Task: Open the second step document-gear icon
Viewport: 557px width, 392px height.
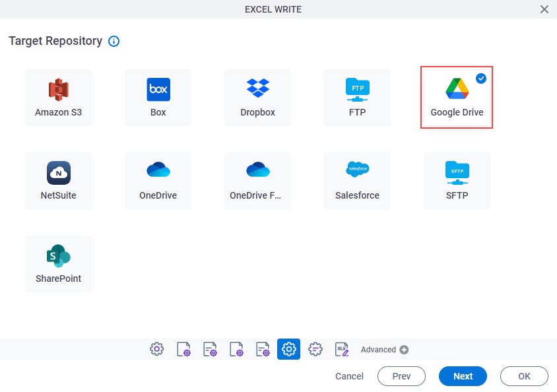Action: [183, 349]
